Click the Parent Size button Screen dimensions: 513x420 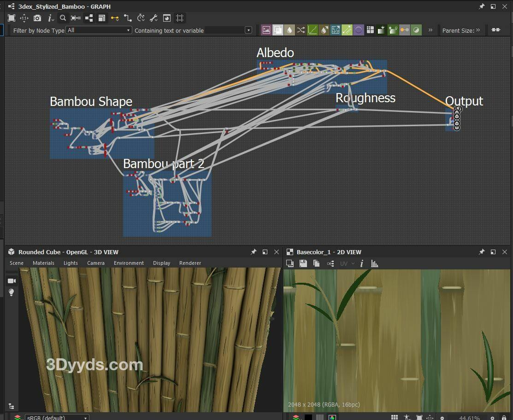click(x=458, y=30)
